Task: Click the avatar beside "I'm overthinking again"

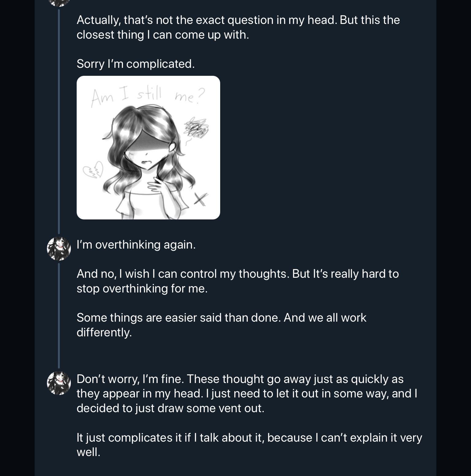Action: tap(59, 248)
